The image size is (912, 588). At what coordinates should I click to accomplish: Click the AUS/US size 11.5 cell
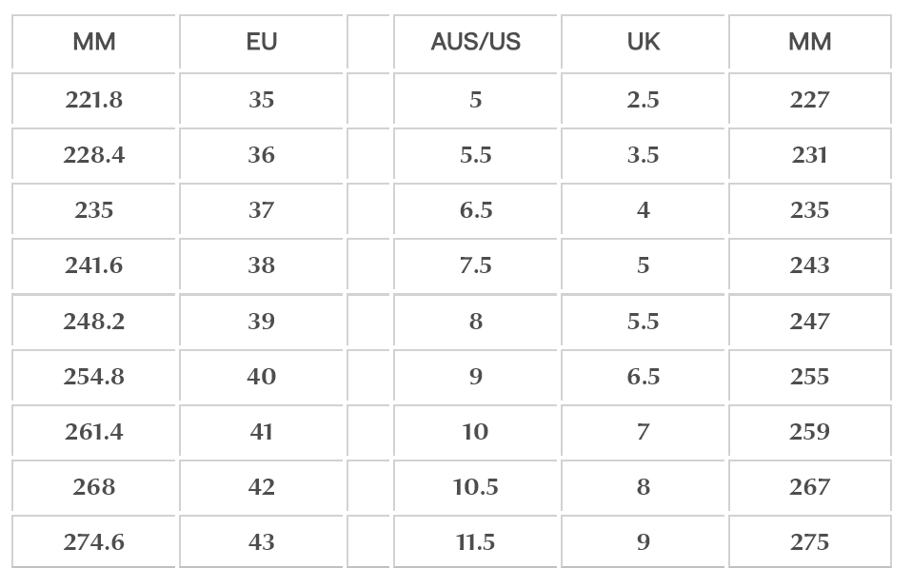point(475,542)
